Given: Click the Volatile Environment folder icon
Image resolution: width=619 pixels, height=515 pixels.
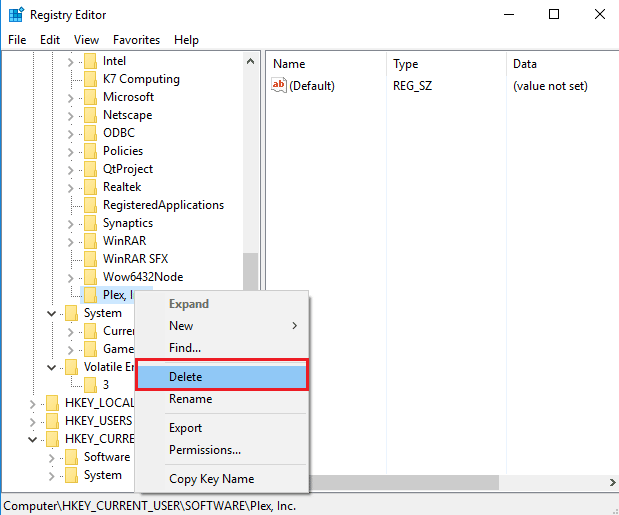Looking at the screenshot, I should (x=71, y=367).
